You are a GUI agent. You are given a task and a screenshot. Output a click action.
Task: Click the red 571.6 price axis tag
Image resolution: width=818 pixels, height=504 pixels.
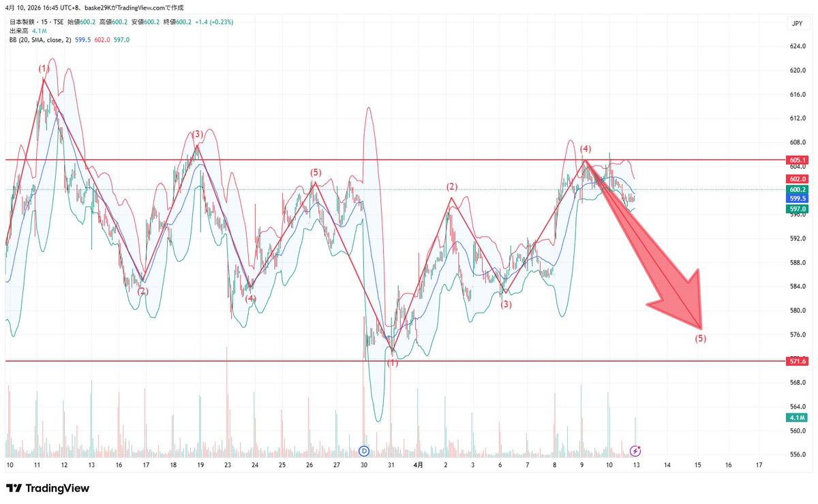click(798, 361)
